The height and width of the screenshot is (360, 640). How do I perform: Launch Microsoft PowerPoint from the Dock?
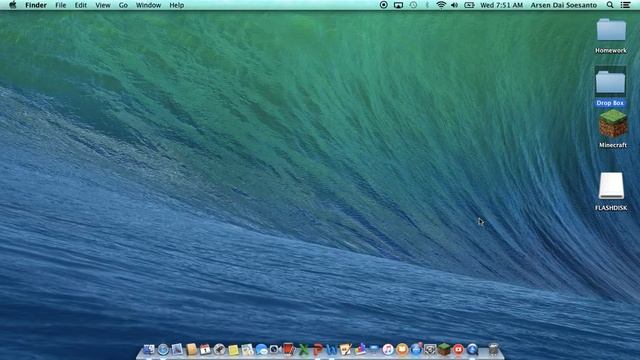click(x=318, y=349)
